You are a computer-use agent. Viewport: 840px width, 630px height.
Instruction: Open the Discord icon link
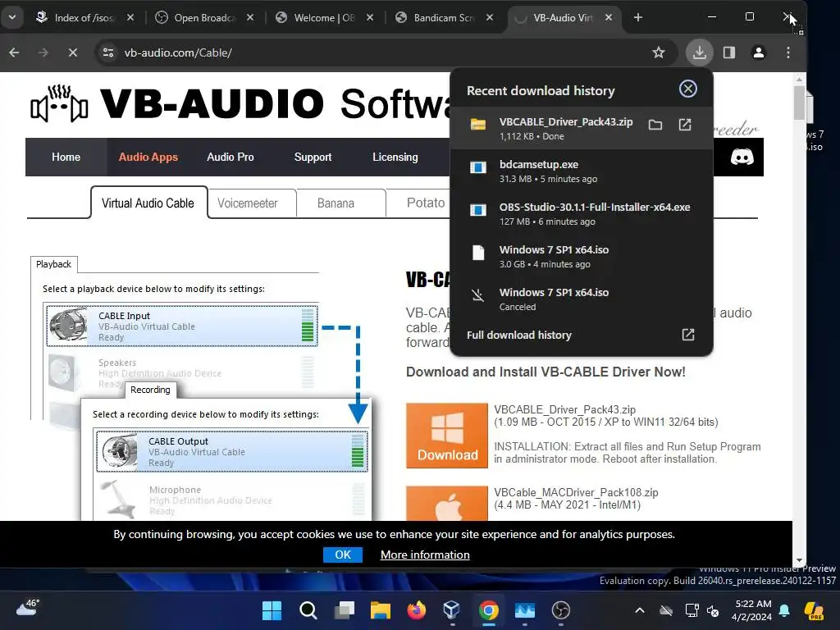(x=742, y=157)
